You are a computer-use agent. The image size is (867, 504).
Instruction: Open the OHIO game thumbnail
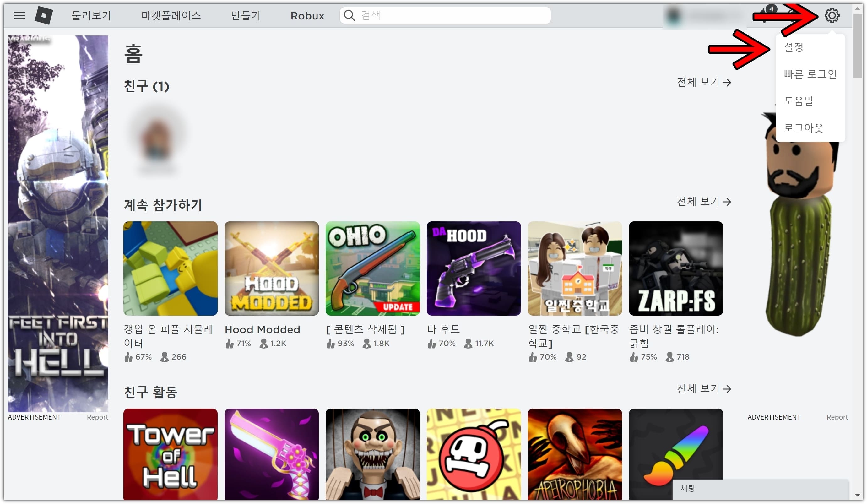point(373,268)
